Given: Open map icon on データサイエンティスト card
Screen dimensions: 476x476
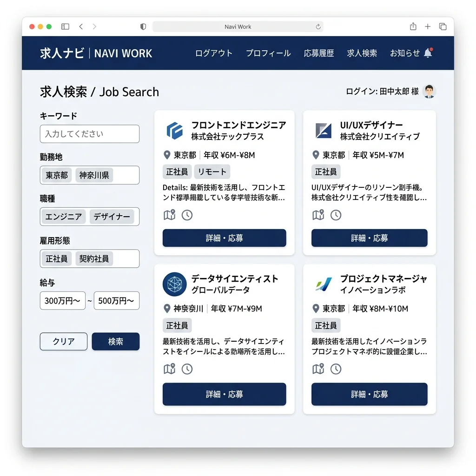Looking at the screenshot, I should 169,369.
